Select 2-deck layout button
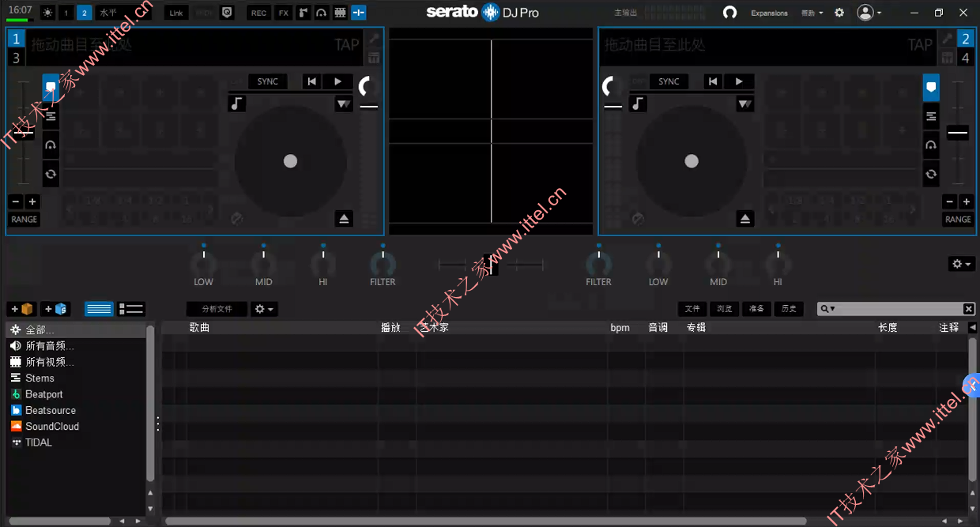Screen dimensions: 980x527 click(x=85, y=13)
